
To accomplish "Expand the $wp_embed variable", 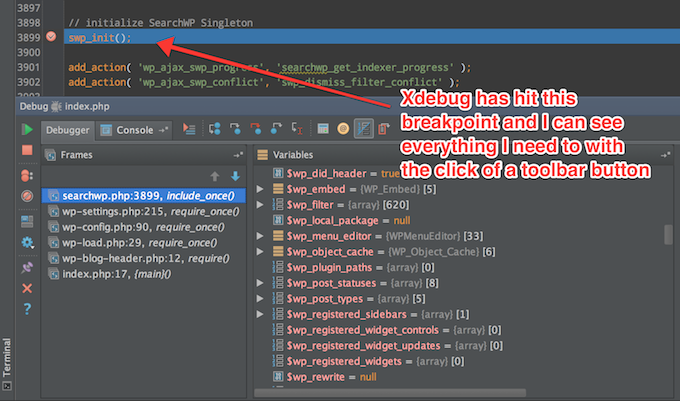I will [x=260, y=189].
